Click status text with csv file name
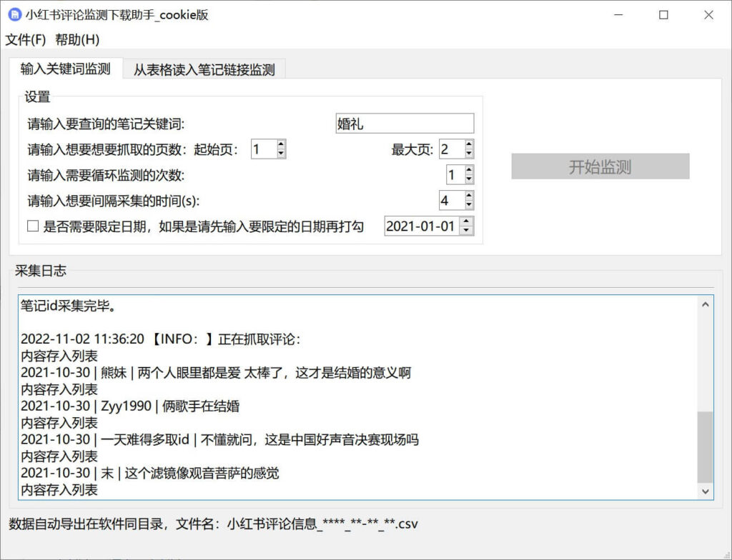Viewport: 732px width, 560px height. click(x=213, y=524)
